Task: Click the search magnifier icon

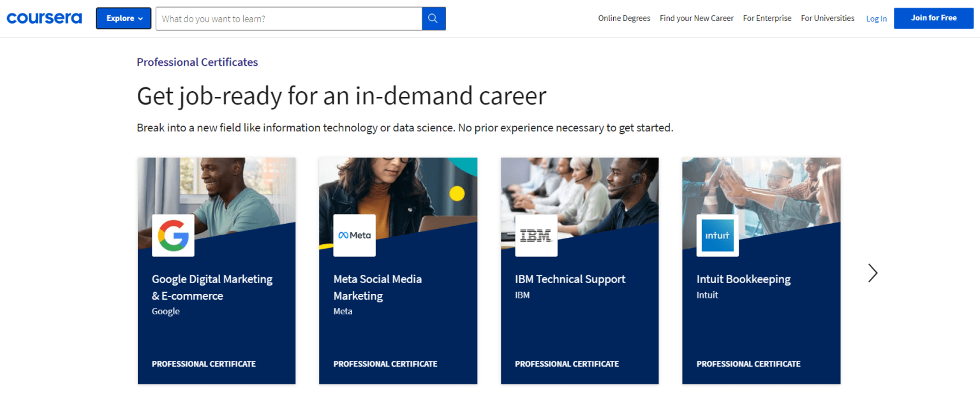Action: (433, 18)
